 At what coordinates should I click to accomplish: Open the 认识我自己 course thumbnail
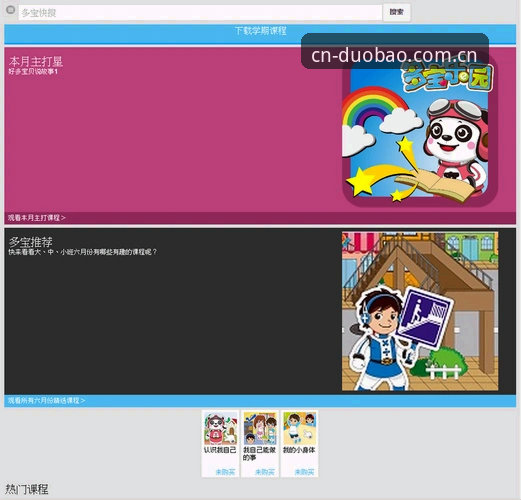(x=220, y=428)
